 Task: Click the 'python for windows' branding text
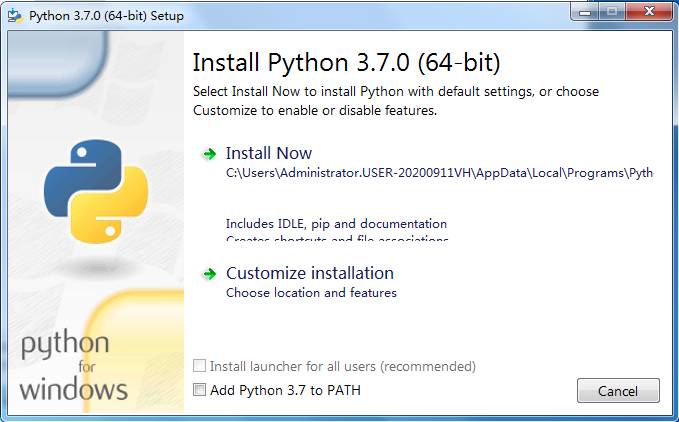[66, 366]
